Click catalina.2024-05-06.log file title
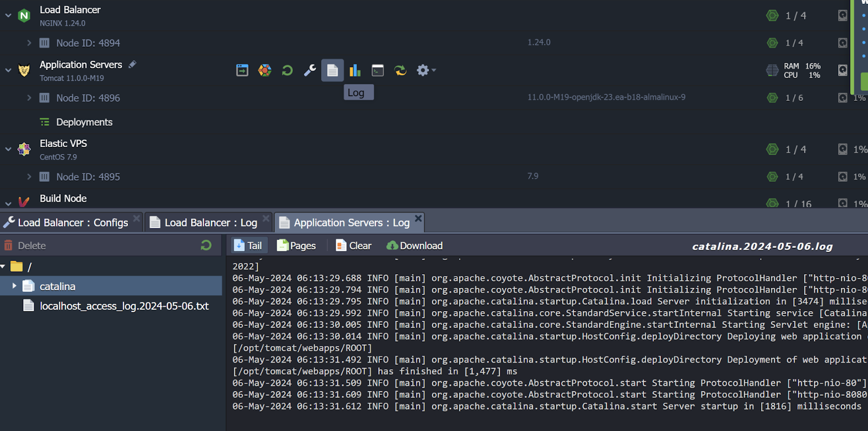 tap(762, 246)
